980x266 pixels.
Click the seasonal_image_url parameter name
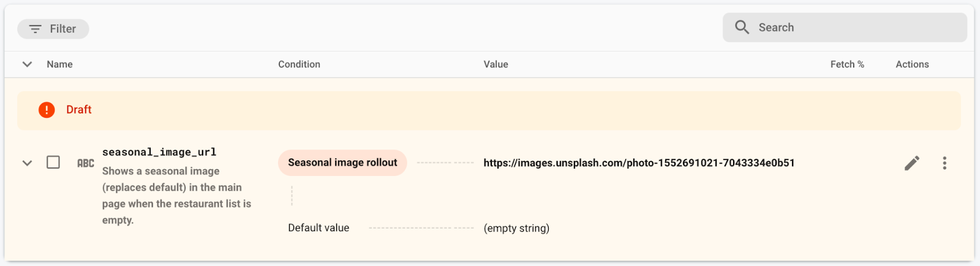159,152
